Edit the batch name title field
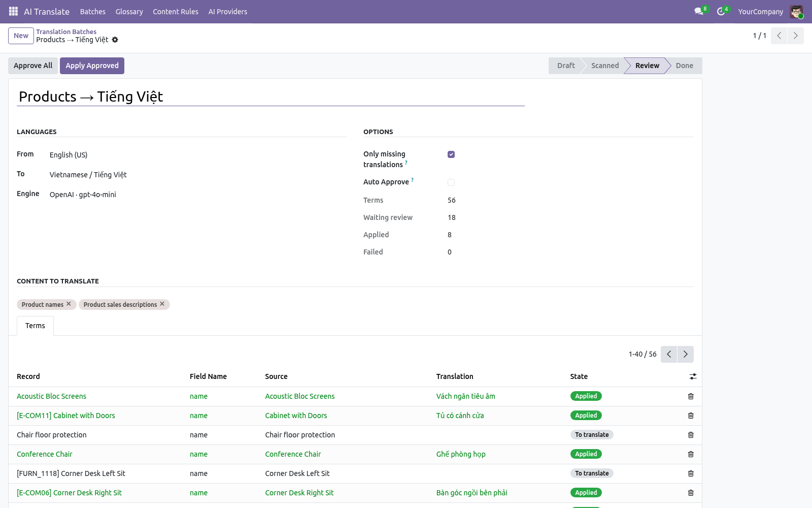 point(270,97)
